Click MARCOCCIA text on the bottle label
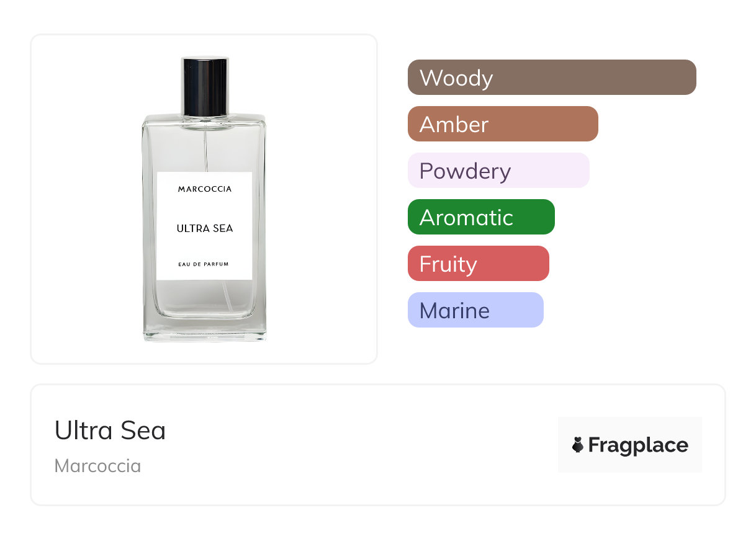The image size is (756, 536). click(x=204, y=189)
